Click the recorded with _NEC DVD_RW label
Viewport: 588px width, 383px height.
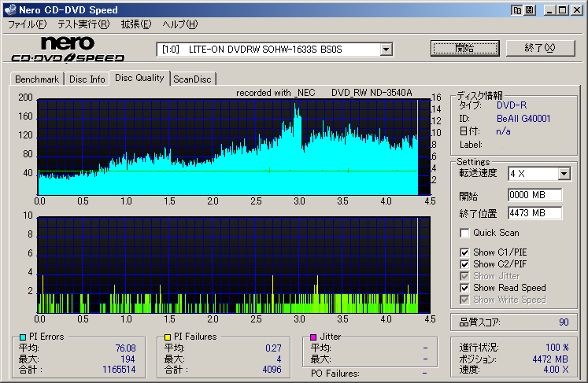pyautogui.click(x=324, y=93)
